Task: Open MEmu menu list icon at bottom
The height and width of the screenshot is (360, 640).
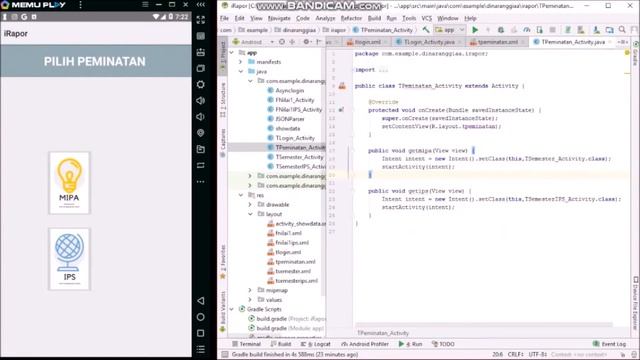Action: click(x=200, y=349)
